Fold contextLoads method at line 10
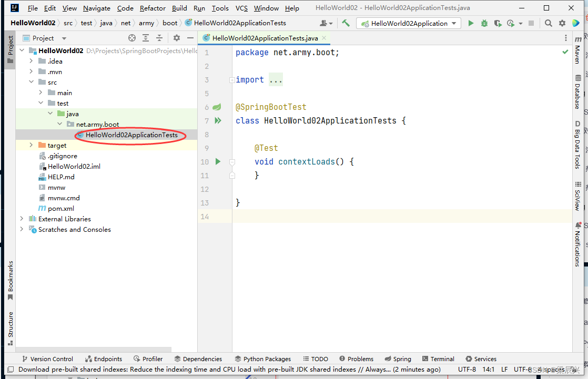The image size is (588, 379). [232, 162]
